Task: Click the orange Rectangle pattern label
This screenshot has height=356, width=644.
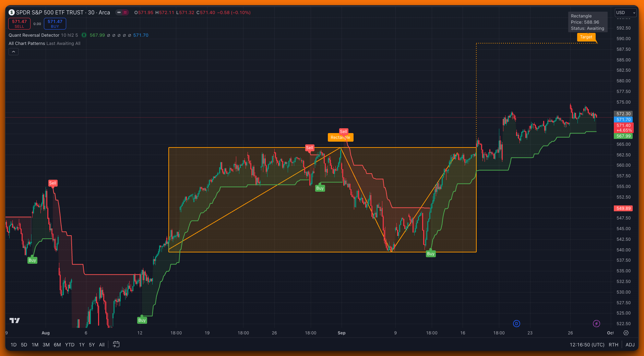Action: 340,138
